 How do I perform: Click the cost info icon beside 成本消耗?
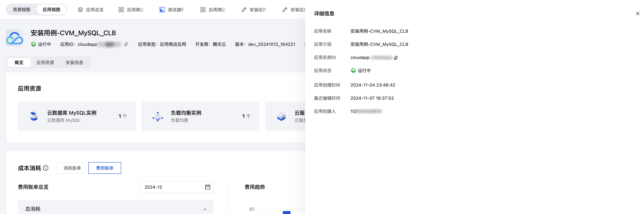[x=46, y=168]
